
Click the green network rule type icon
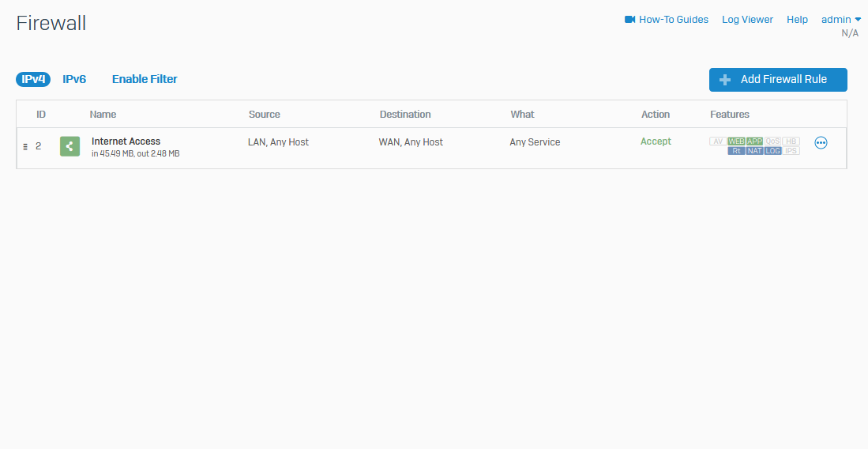tap(70, 146)
